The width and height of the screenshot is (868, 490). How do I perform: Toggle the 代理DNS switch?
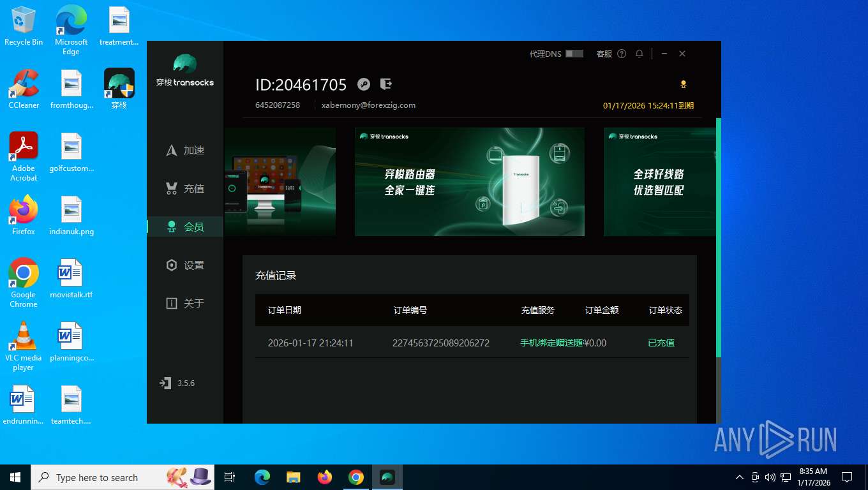pos(574,54)
